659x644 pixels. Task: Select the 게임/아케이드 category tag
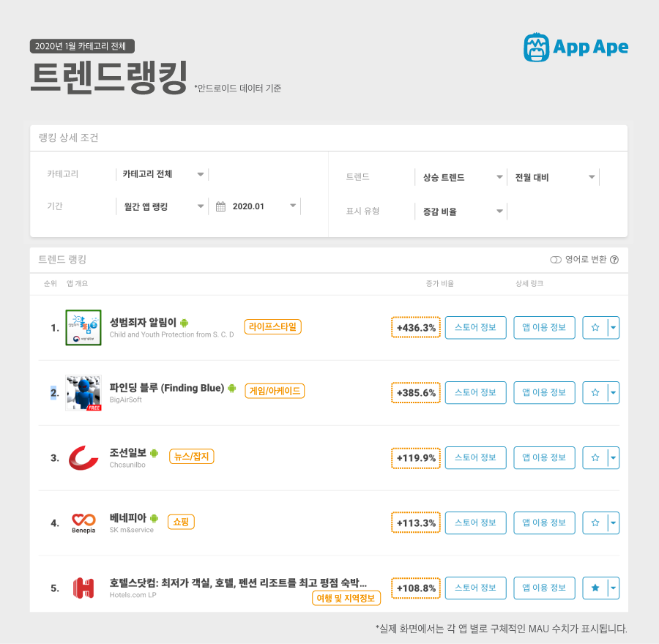pos(275,391)
